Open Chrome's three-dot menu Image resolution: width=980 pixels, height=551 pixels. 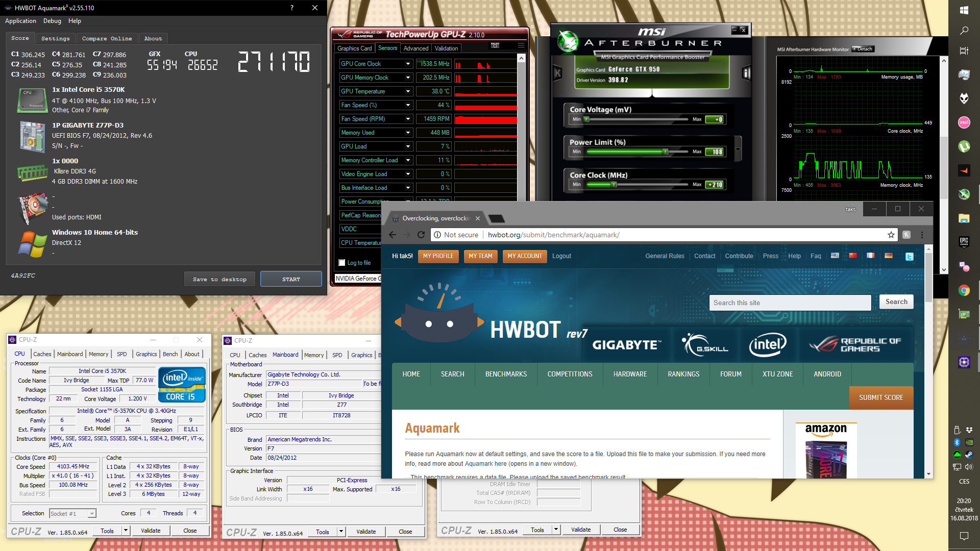pyautogui.click(x=922, y=235)
